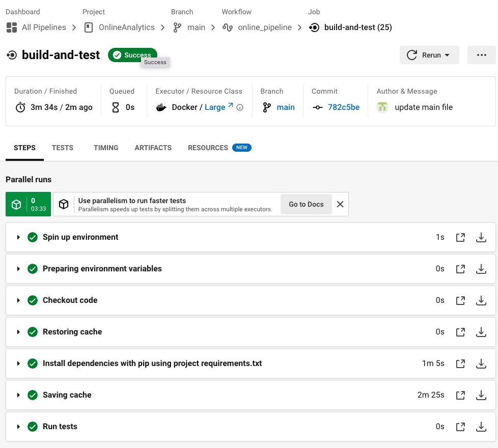Click the info icon next to Large
Viewport: 498px width, 448px height.
pos(240,107)
